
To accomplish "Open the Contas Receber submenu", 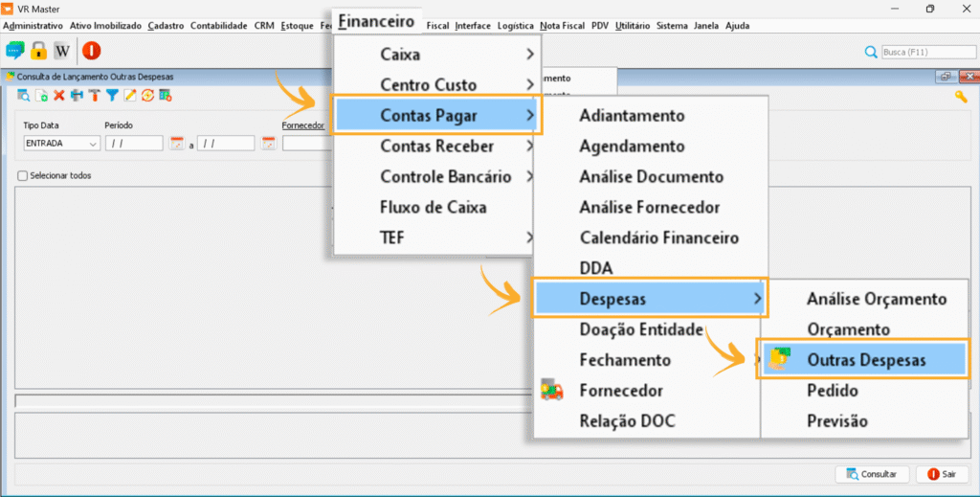I will pyautogui.click(x=434, y=146).
